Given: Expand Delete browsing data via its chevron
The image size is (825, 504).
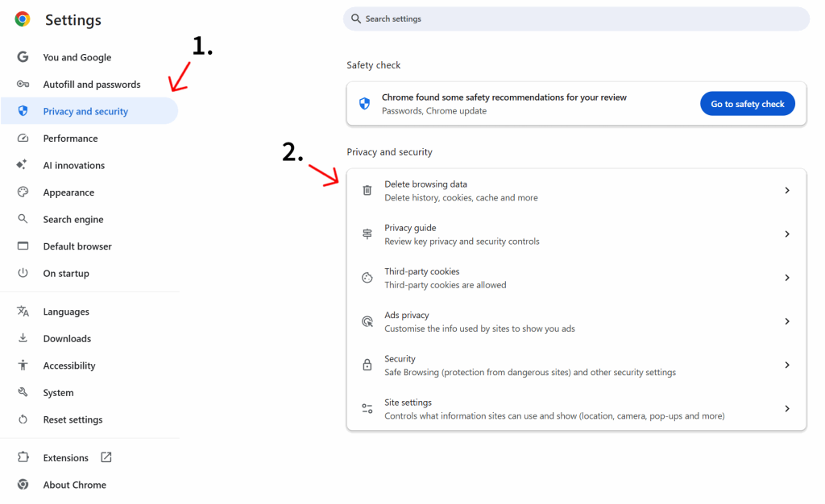Looking at the screenshot, I should [787, 190].
